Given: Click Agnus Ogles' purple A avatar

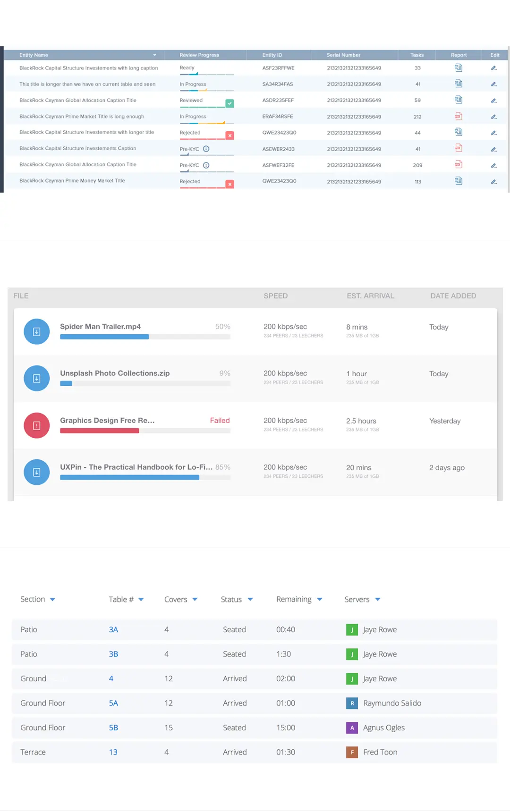Looking at the screenshot, I should (x=352, y=728).
